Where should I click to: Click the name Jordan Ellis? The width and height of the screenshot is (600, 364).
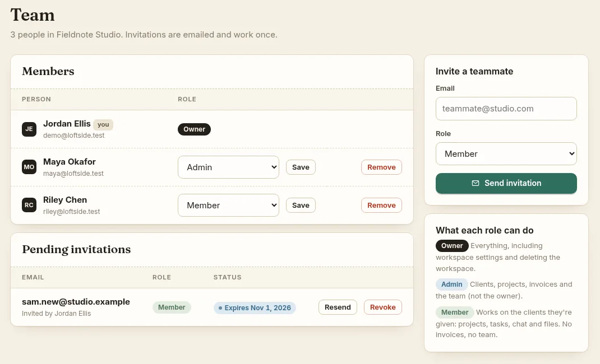pos(67,124)
